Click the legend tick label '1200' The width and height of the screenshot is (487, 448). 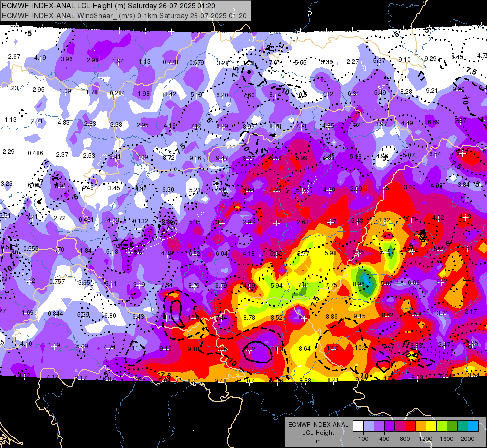425,439
